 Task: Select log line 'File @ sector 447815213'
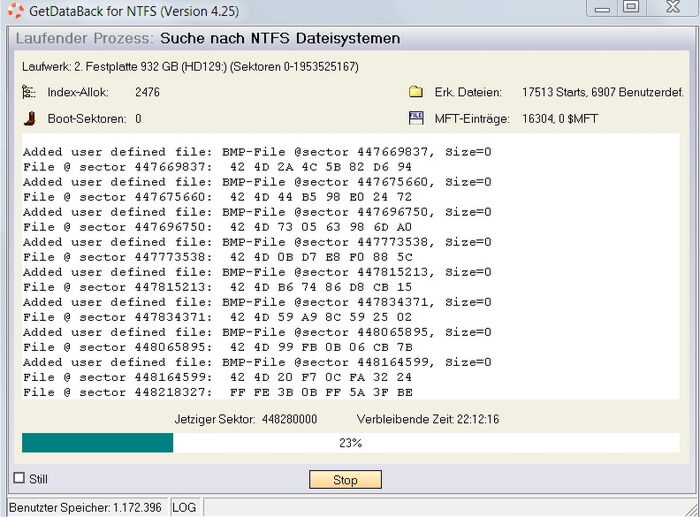(x=217, y=287)
